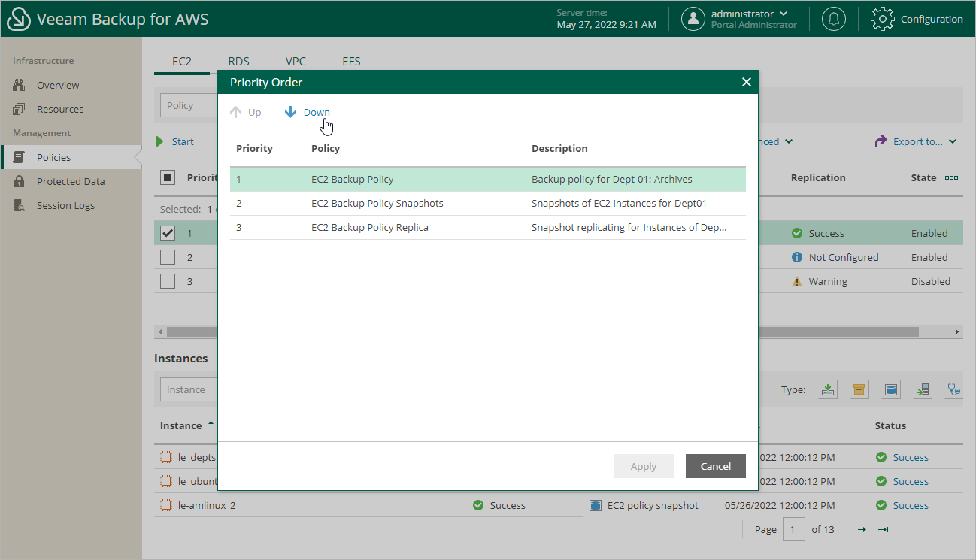Filter sessions by the replica snapshot icon
The height and width of the screenshot is (560, 976).
[x=922, y=389]
